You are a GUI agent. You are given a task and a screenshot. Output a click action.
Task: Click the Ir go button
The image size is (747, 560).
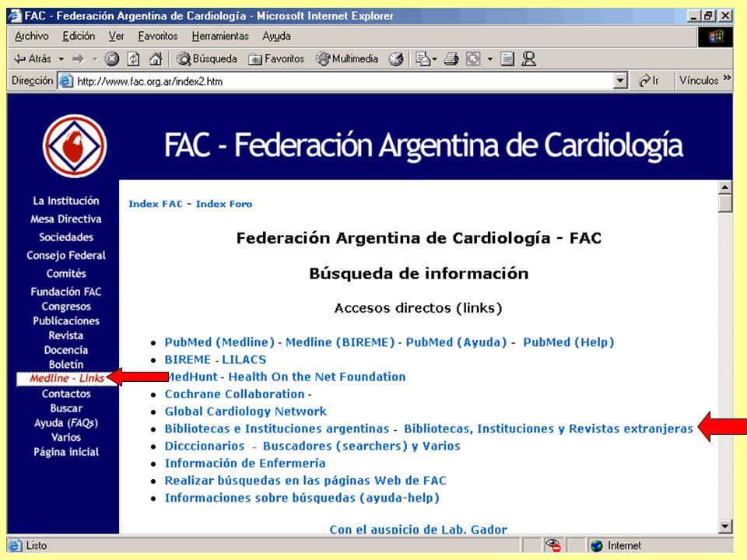pos(648,81)
